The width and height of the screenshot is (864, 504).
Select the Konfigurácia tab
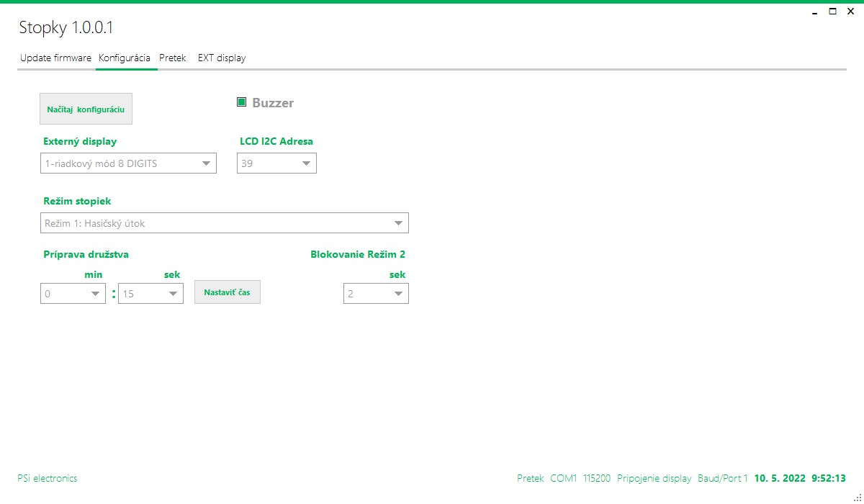tap(125, 58)
